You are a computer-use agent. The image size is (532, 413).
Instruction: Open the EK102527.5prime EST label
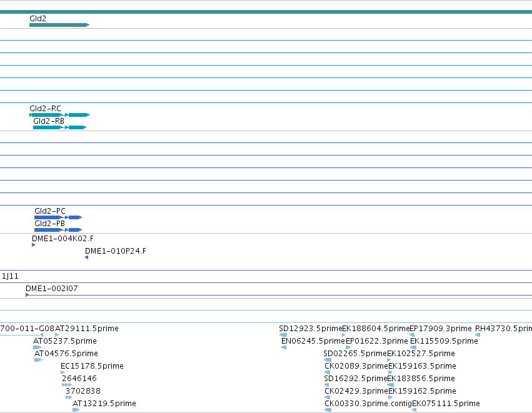(x=421, y=353)
